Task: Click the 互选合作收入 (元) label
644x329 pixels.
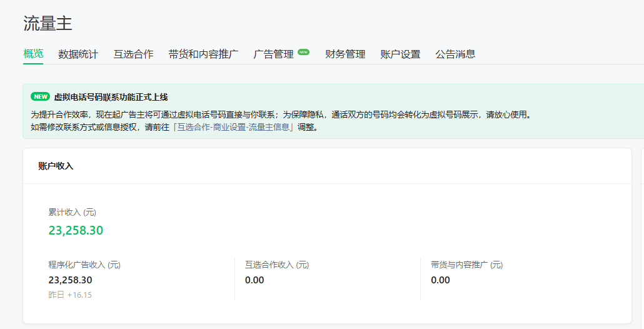Action: [277, 265]
